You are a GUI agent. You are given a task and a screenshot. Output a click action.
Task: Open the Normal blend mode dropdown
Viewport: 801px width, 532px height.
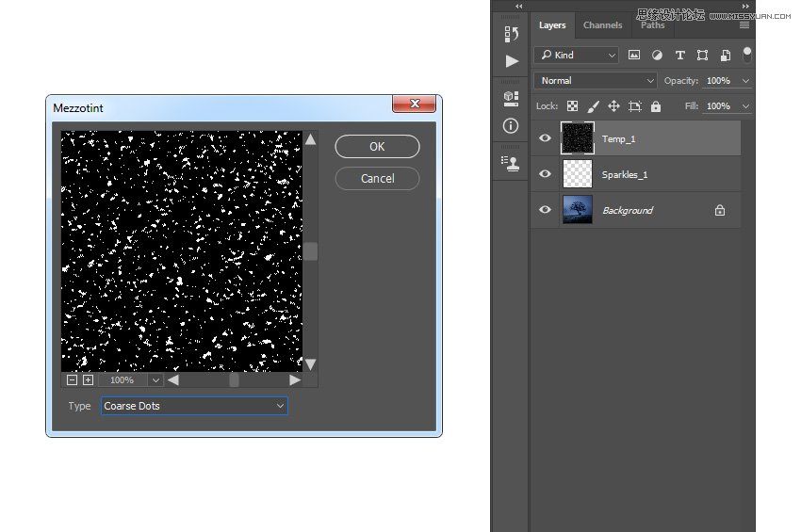[595, 81]
